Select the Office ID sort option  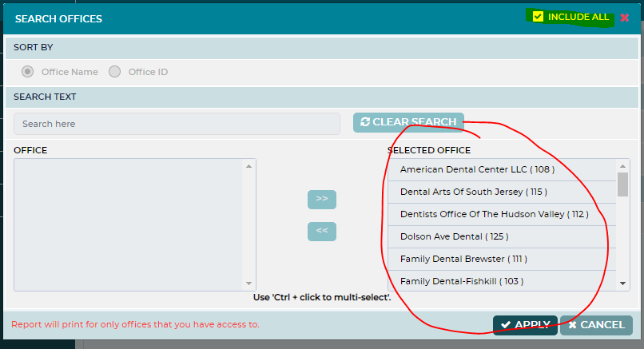click(x=114, y=72)
